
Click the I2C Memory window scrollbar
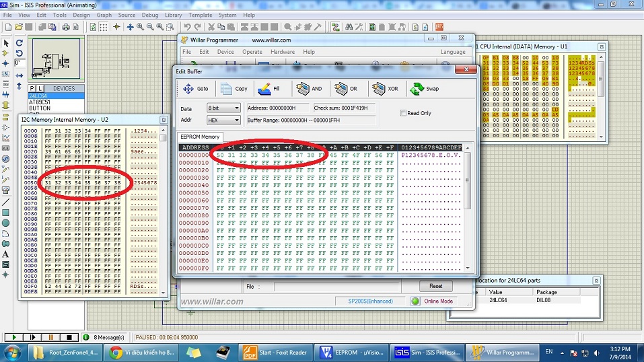163,211
